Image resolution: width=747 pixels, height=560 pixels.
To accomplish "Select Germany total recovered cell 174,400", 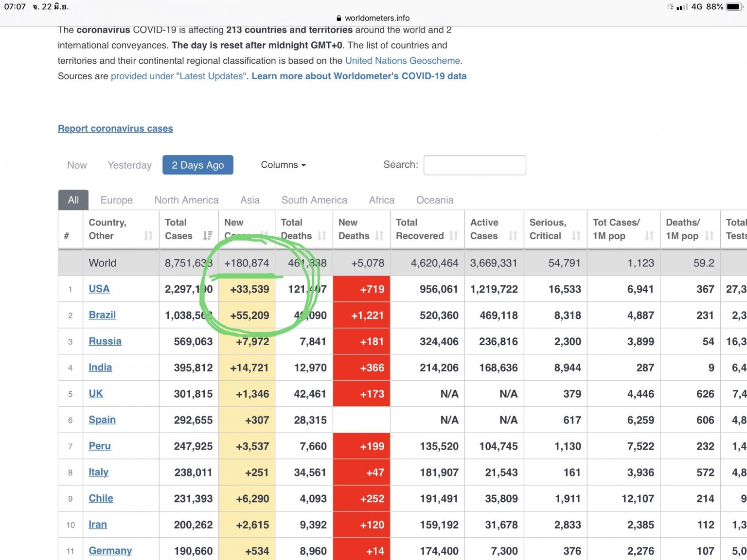I will tap(427, 551).
